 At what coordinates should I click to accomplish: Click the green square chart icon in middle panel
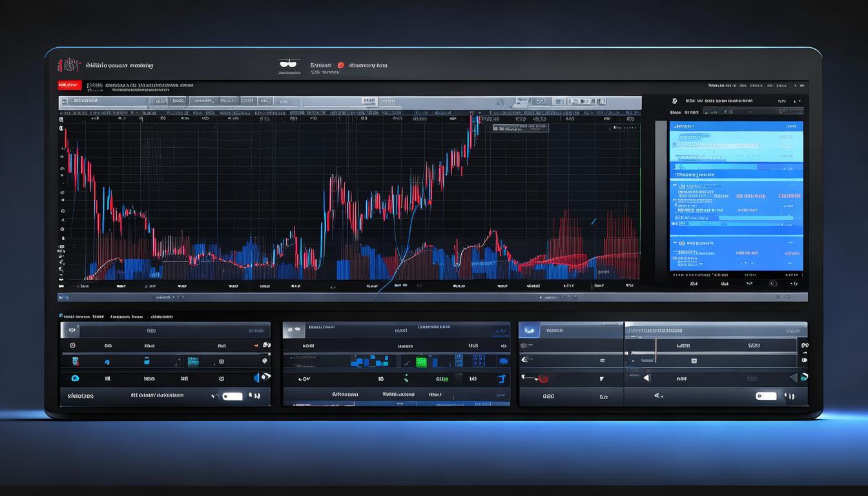(421, 362)
